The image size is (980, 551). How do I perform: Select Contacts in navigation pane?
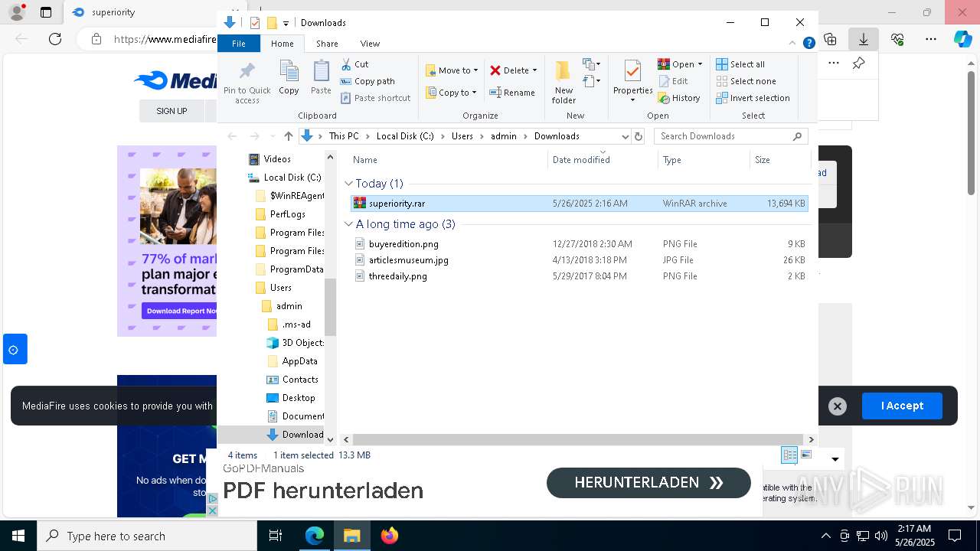pyautogui.click(x=300, y=380)
